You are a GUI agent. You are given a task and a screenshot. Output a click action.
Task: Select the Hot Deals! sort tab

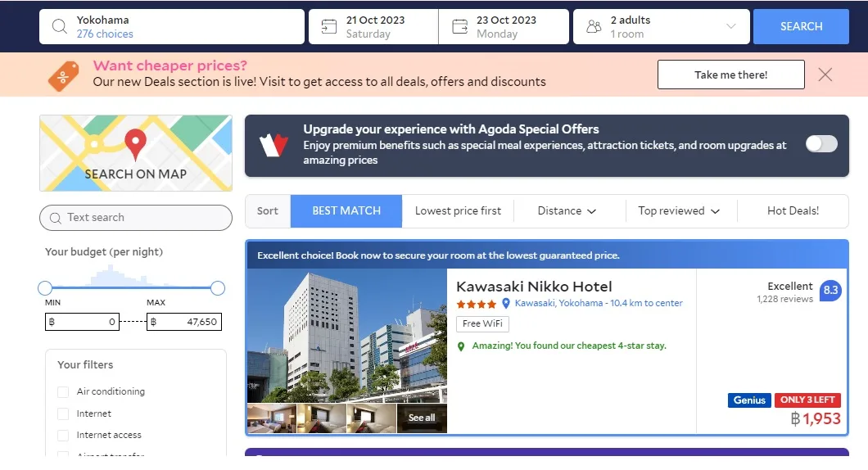(x=793, y=211)
